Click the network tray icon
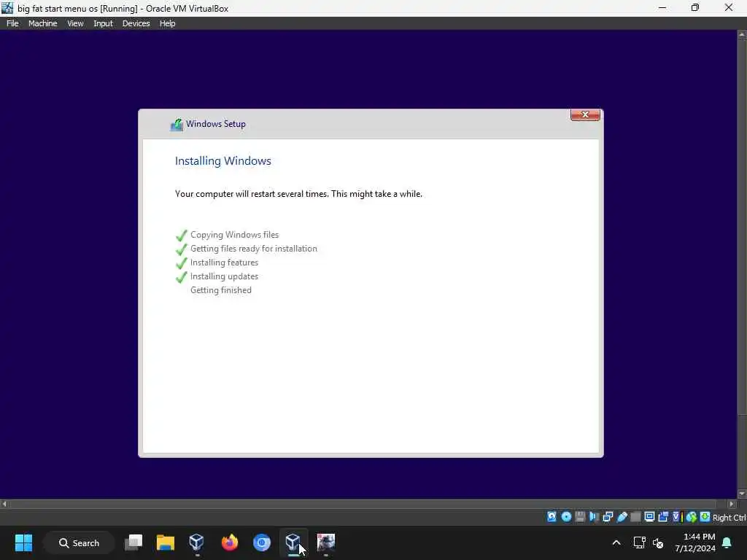747x560 pixels. point(639,542)
